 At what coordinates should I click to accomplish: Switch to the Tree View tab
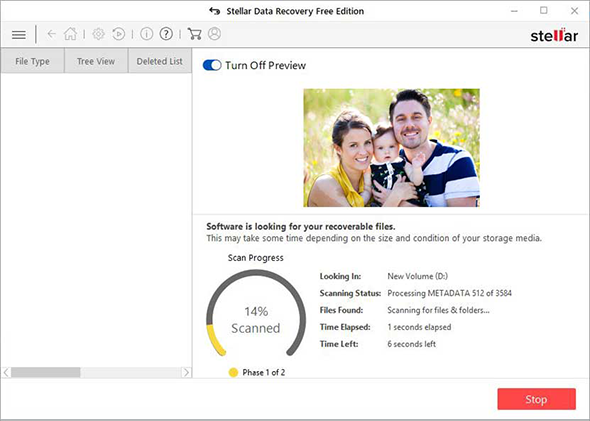click(x=96, y=61)
